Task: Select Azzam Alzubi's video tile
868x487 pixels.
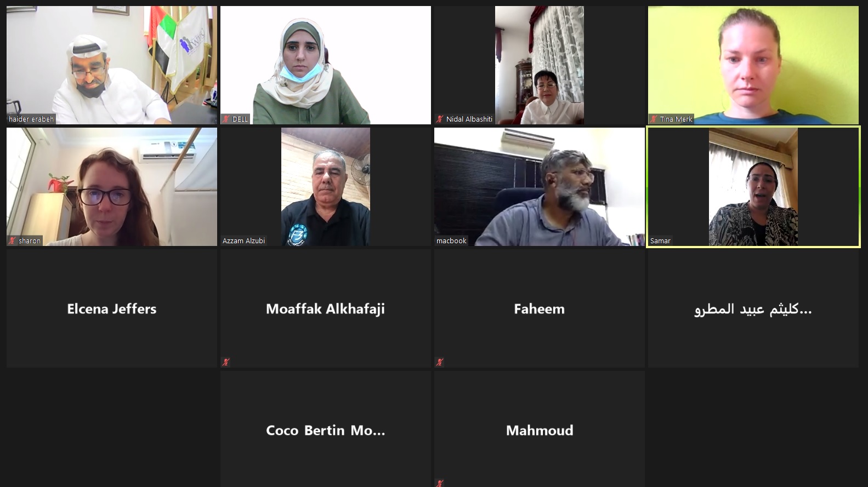Action: [x=326, y=187]
